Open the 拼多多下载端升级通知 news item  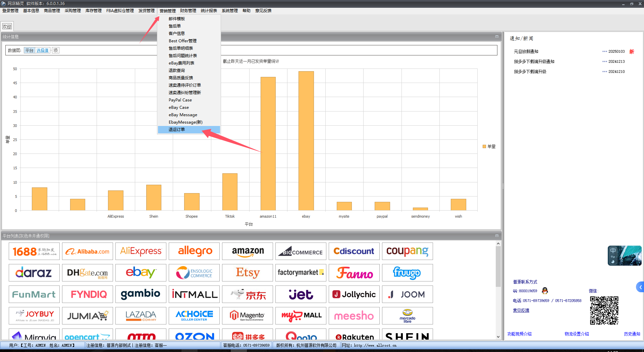[x=534, y=61]
